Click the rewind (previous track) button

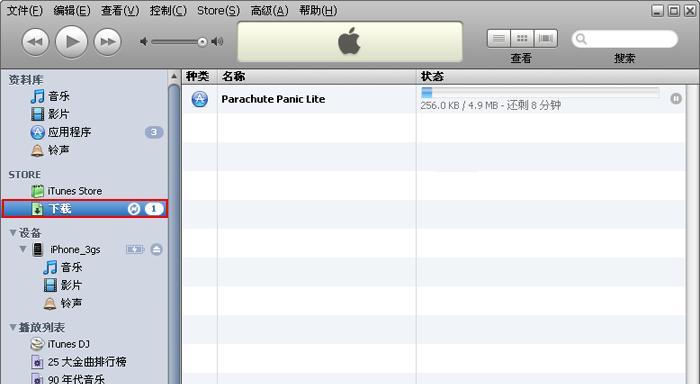coord(35,42)
